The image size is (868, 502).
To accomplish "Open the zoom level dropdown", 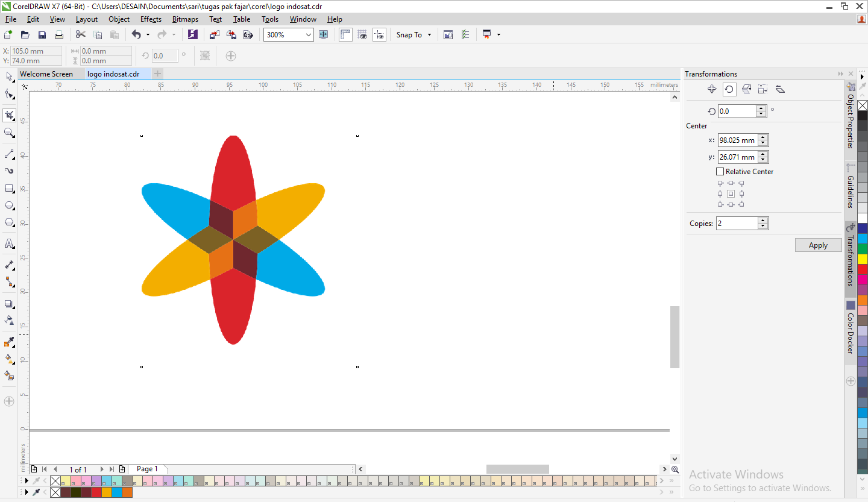I will click(309, 35).
